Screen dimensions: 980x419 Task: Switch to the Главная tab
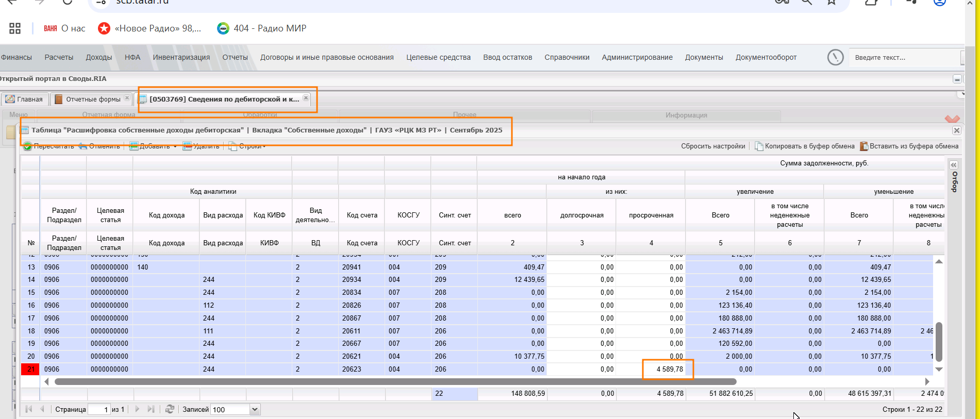click(25, 99)
